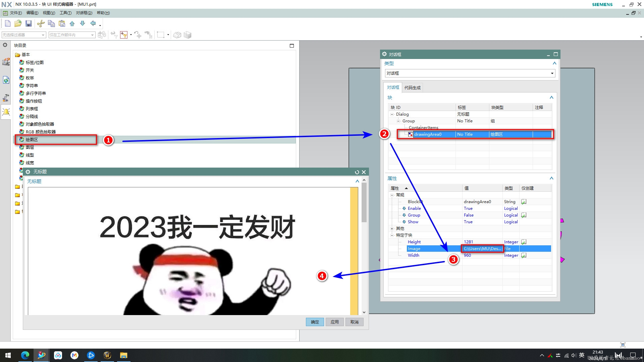Click the Paste clipboard icon

pyautogui.click(x=62, y=23)
